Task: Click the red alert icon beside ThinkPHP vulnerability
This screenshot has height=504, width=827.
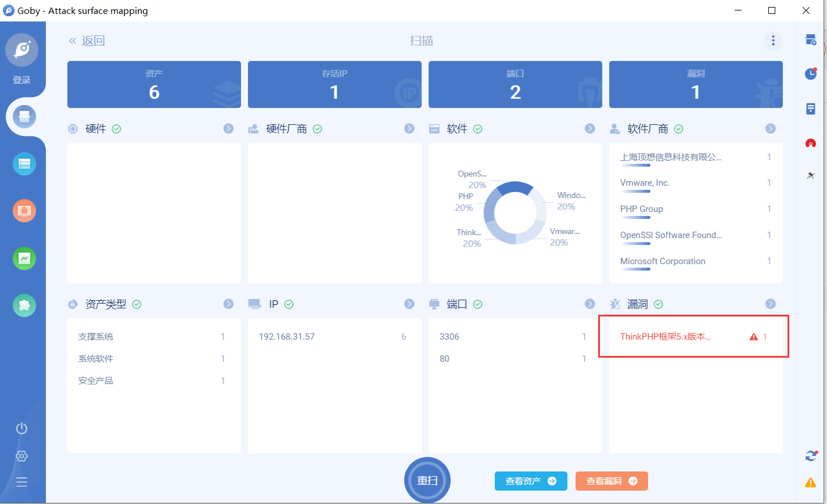Action: tap(754, 337)
